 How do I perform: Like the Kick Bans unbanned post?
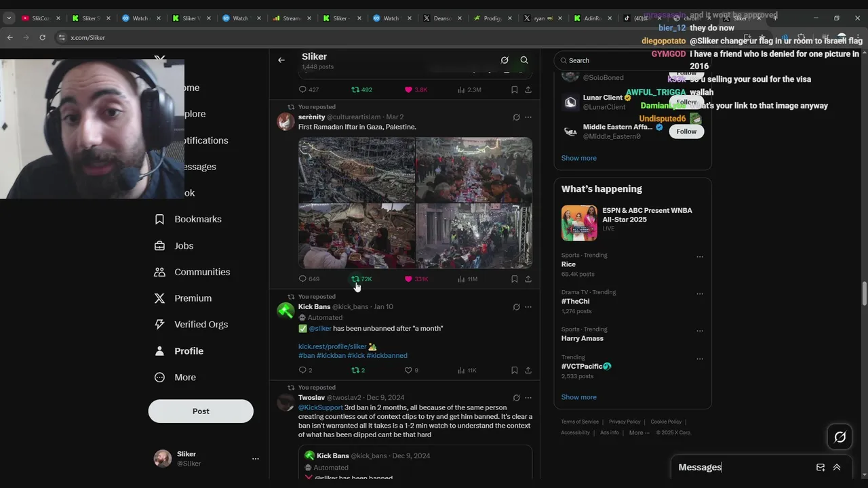pyautogui.click(x=411, y=370)
